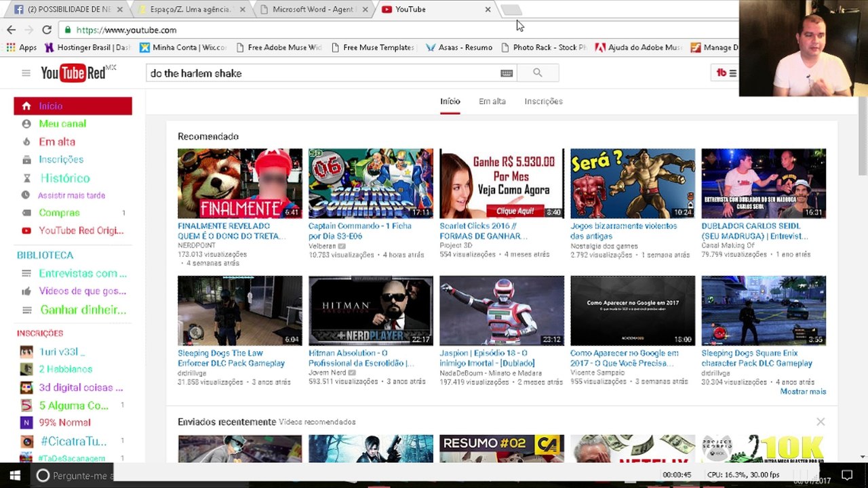
Task: Click the Compras tag icon
Action: click(26, 213)
